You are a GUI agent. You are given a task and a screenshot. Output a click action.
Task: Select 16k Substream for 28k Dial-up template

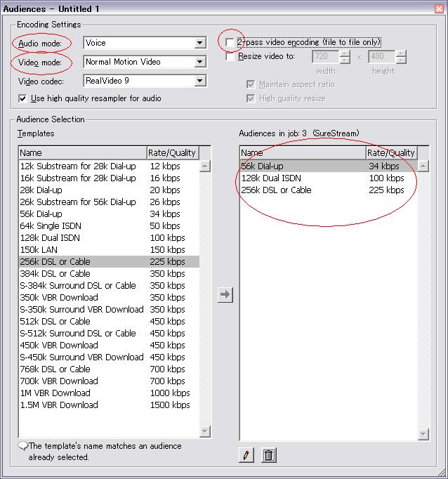pos(109,178)
